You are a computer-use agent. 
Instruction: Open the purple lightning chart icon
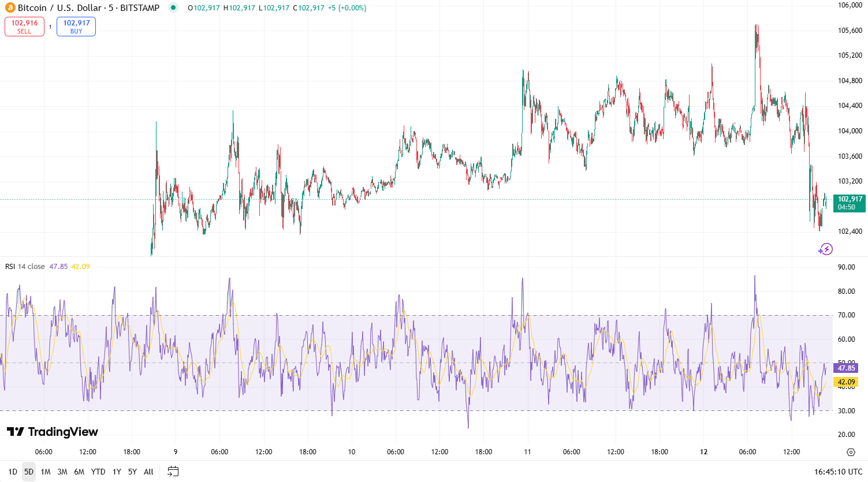(x=826, y=249)
